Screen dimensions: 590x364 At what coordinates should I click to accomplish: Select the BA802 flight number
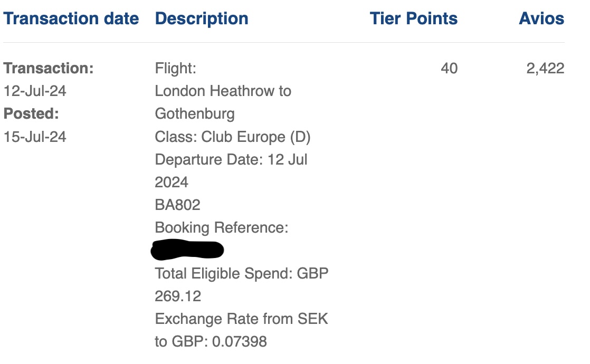177,205
